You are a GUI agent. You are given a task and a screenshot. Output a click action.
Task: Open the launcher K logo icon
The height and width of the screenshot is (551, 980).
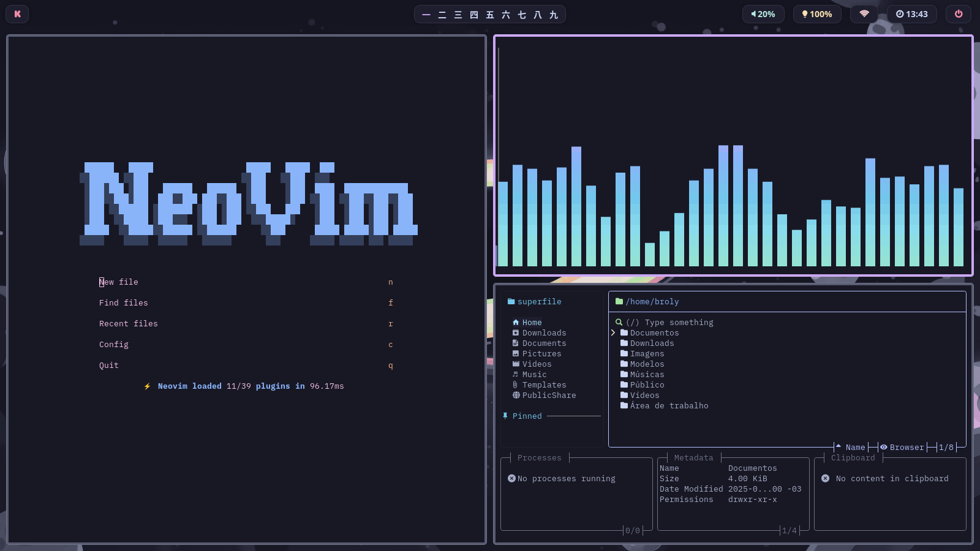pos(17,14)
